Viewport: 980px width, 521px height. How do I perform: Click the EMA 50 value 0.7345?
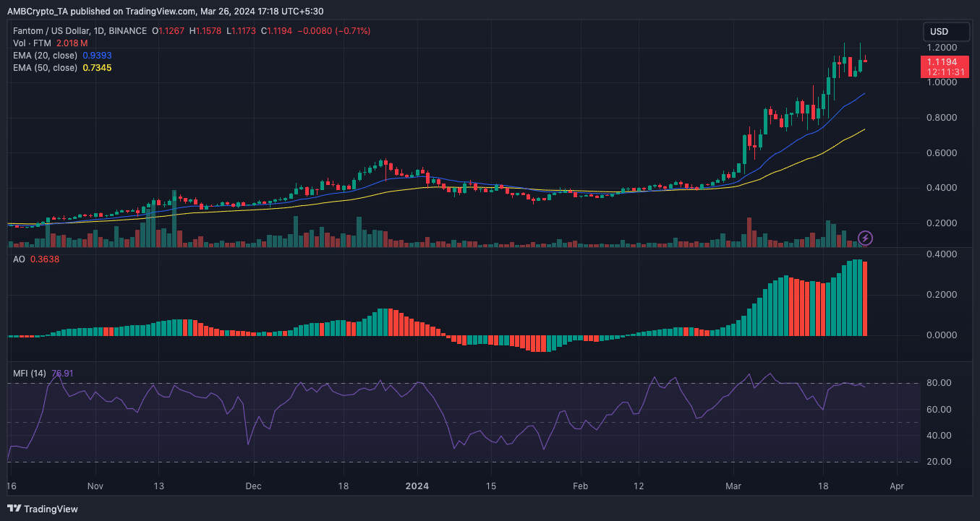(97, 68)
